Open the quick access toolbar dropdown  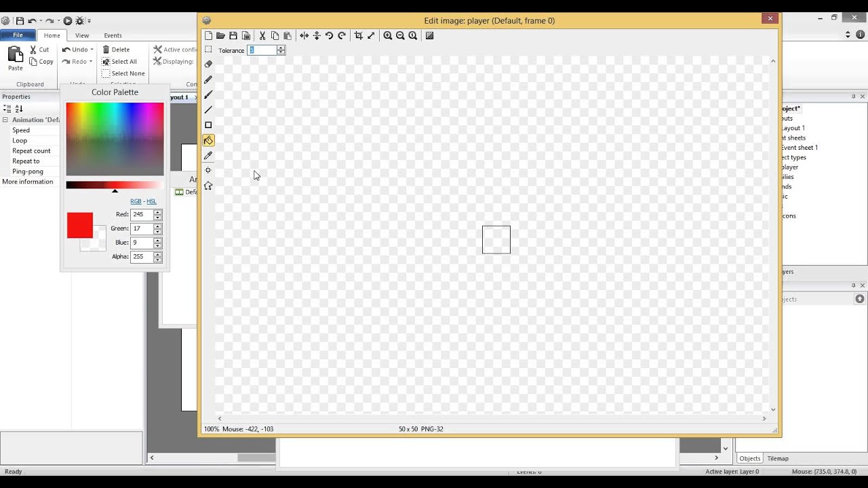(90, 21)
